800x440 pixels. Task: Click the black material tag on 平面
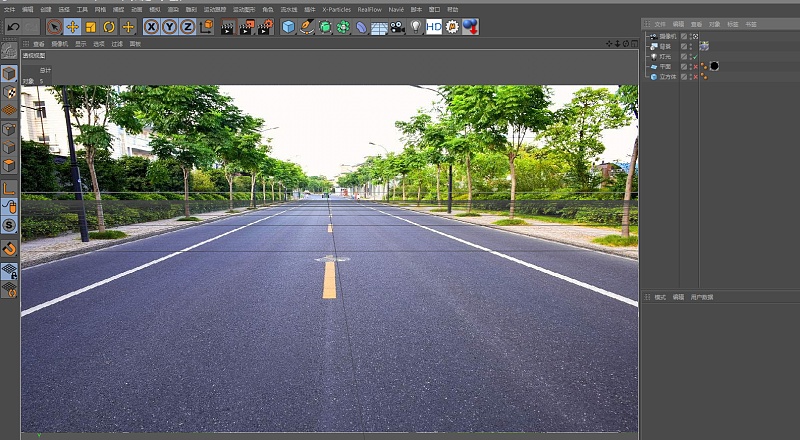point(714,67)
